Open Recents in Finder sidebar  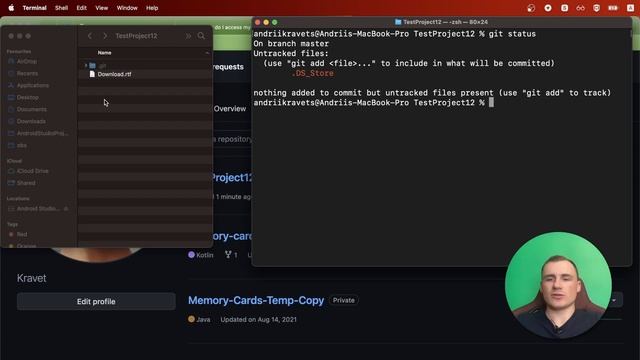click(x=27, y=73)
